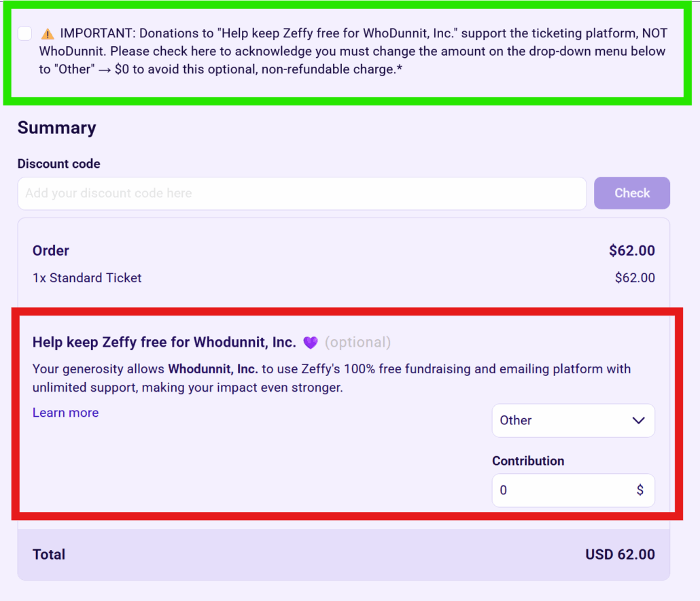Click the chevron arrow on Other dropdown
The image size is (700, 601).
638,420
